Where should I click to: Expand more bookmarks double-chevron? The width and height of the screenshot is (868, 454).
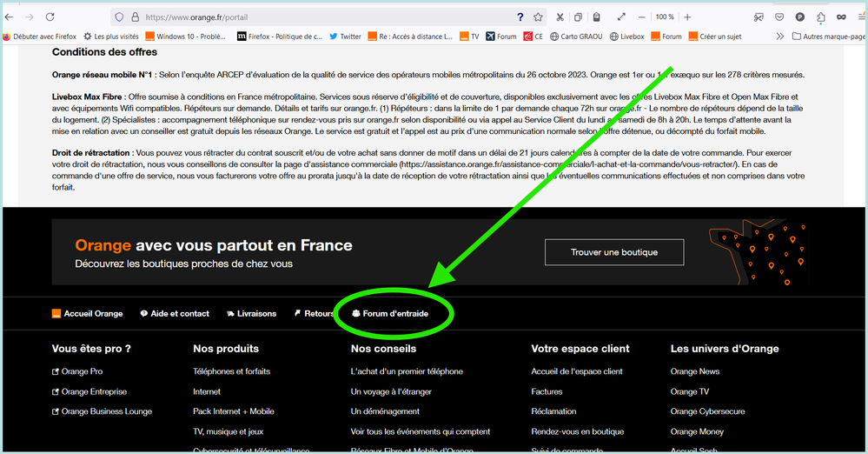[780, 37]
